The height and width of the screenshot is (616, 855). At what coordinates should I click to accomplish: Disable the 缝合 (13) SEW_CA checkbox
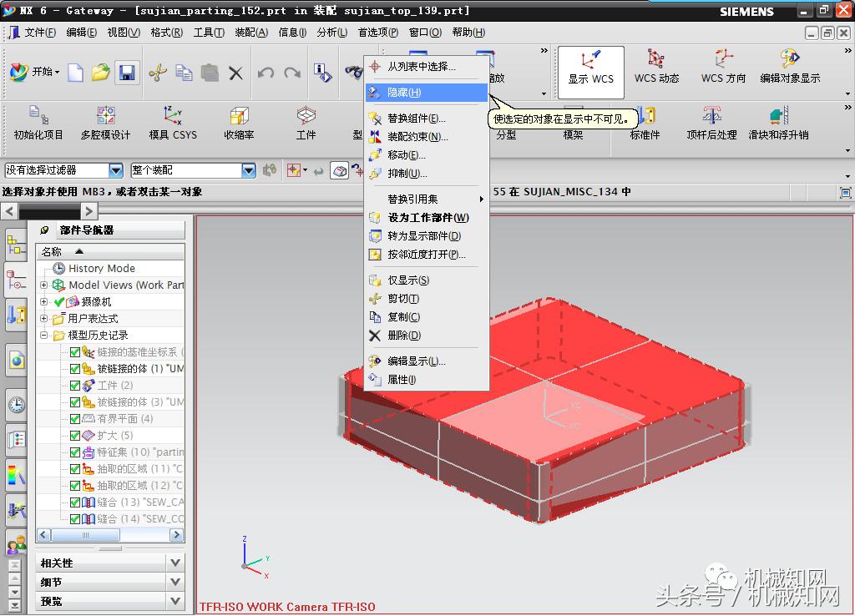pyautogui.click(x=73, y=502)
